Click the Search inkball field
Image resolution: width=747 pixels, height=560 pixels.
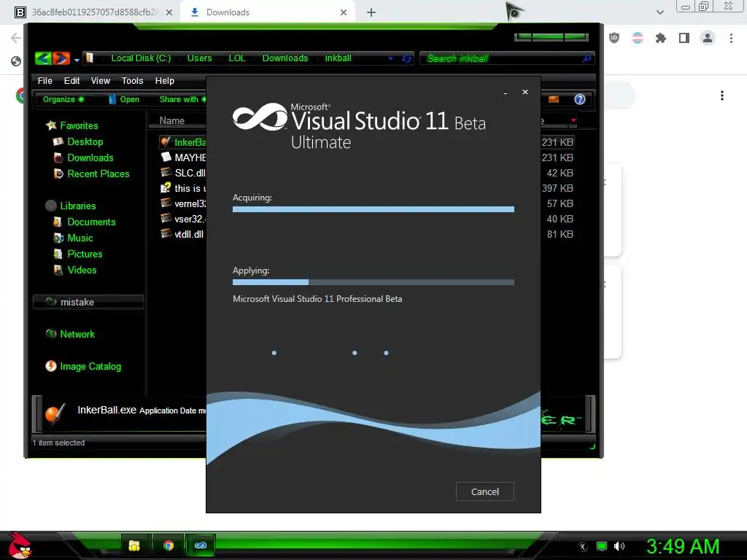tap(507, 58)
